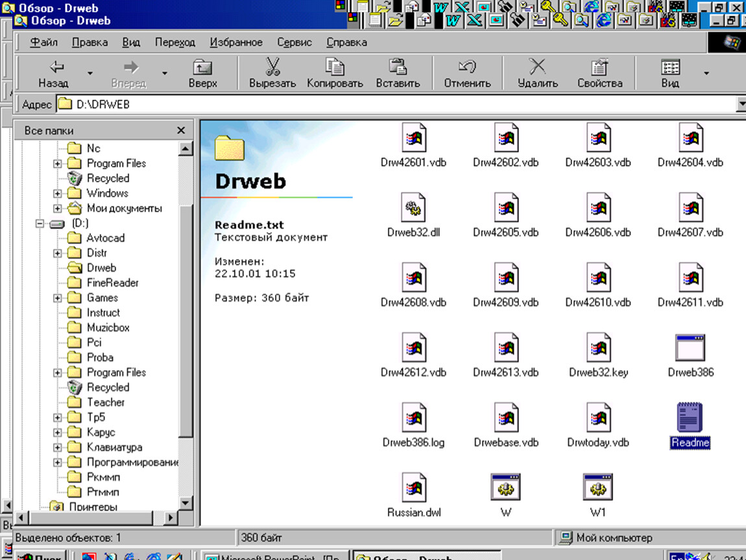Open the Сервис menu
Image resolution: width=746 pixels, height=560 pixels.
click(x=295, y=42)
